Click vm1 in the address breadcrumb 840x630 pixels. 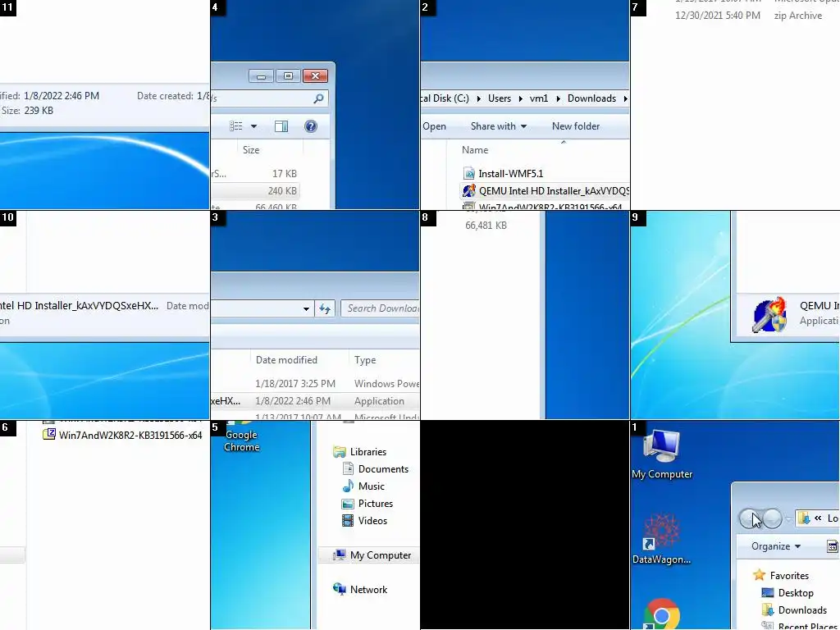(x=538, y=98)
